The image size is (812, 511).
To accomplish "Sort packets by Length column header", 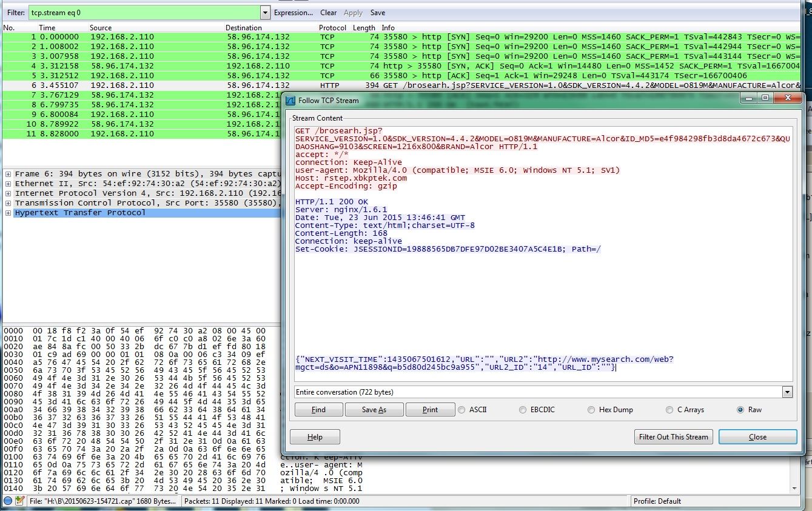I will [364, 28].
